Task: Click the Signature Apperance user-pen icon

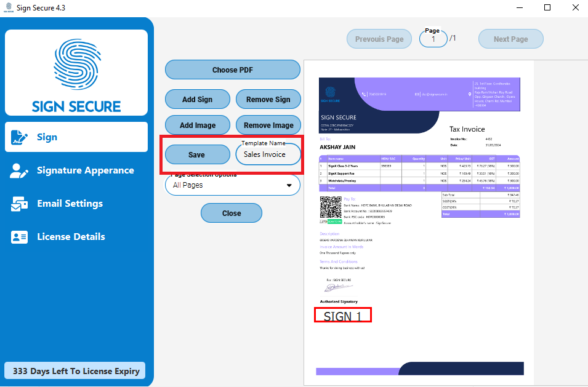Action: tap(19, 170)
